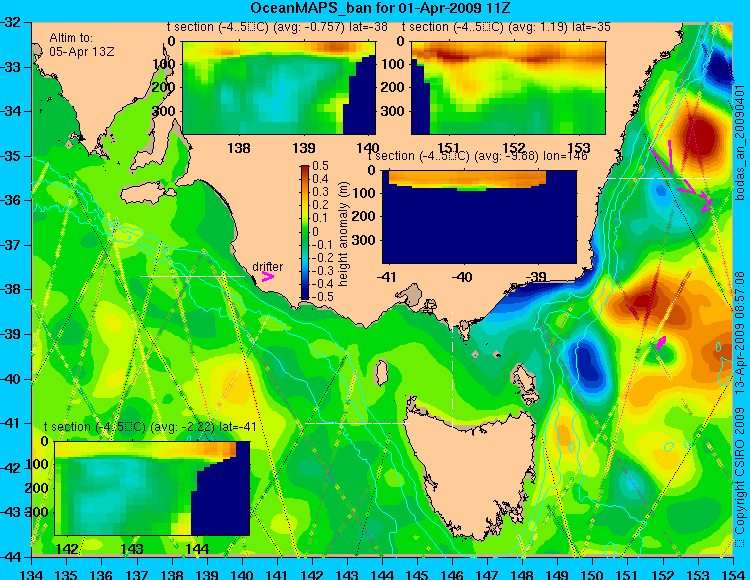Open the lat=-35 temperature section plot
This screenshot has width=750, height=580.
(x=508, y=88)
